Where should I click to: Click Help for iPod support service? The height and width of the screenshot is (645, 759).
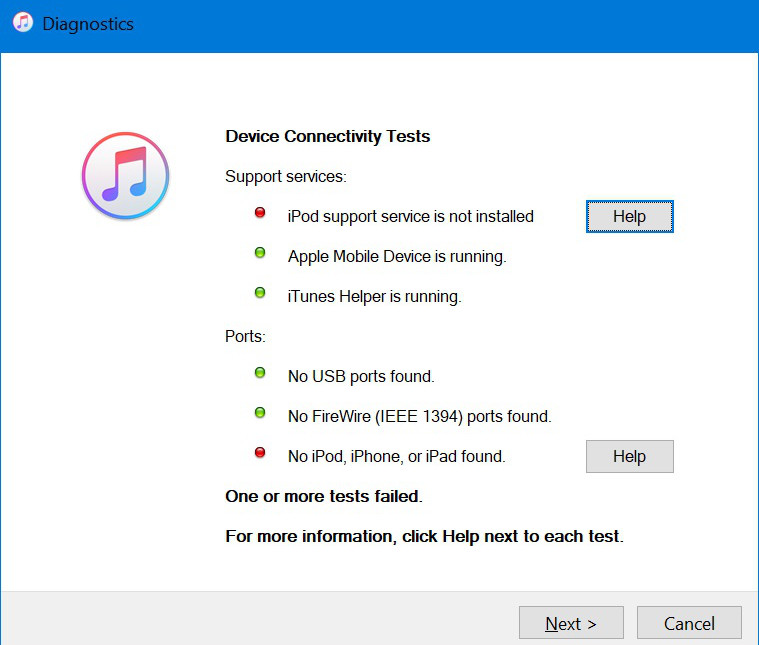pyautogui.click(x=629, y=216)
